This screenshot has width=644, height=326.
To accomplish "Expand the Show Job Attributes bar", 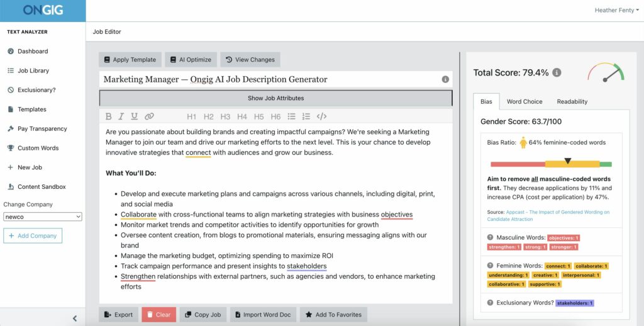I will [275, 98].
